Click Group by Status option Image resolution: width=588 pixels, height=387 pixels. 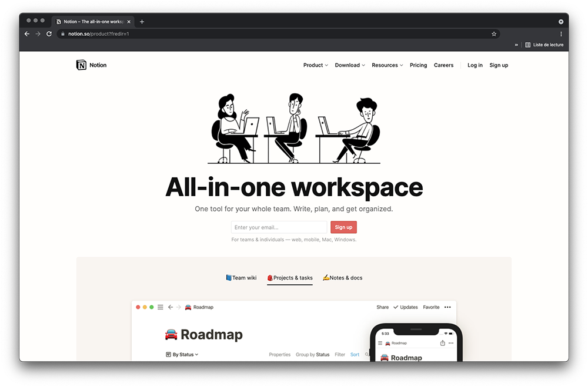click(312, 354)
